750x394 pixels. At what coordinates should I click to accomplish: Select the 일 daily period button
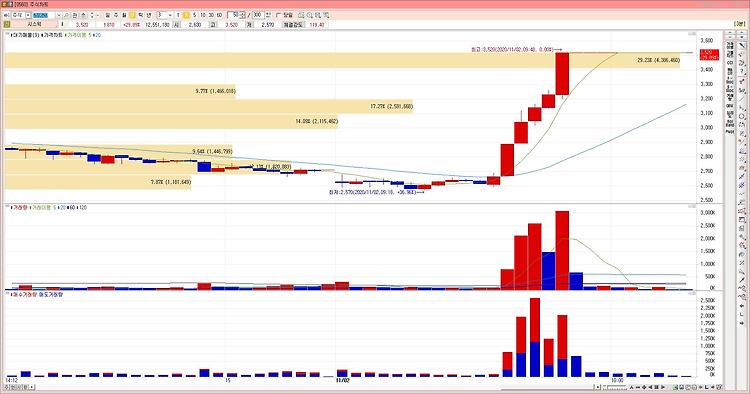coord(107,15)
